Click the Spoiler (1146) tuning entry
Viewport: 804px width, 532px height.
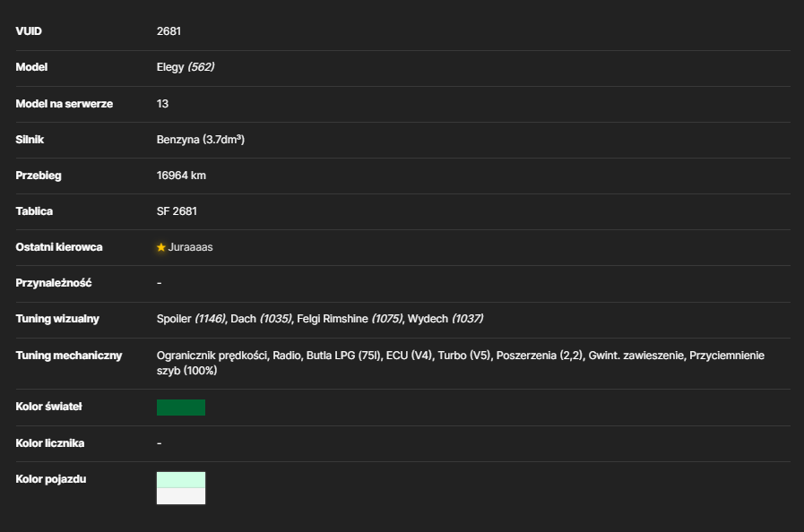click(x=191, y=319)
